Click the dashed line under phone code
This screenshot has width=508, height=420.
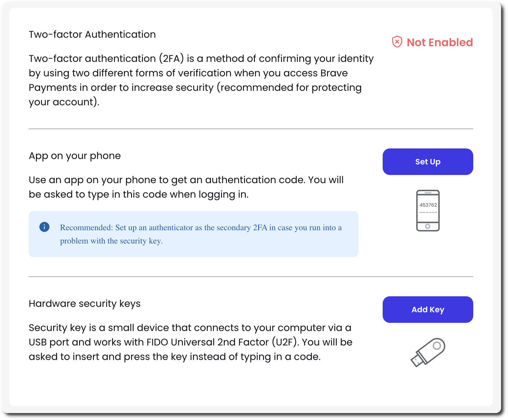pyautogui.click(x=428, y=212)
